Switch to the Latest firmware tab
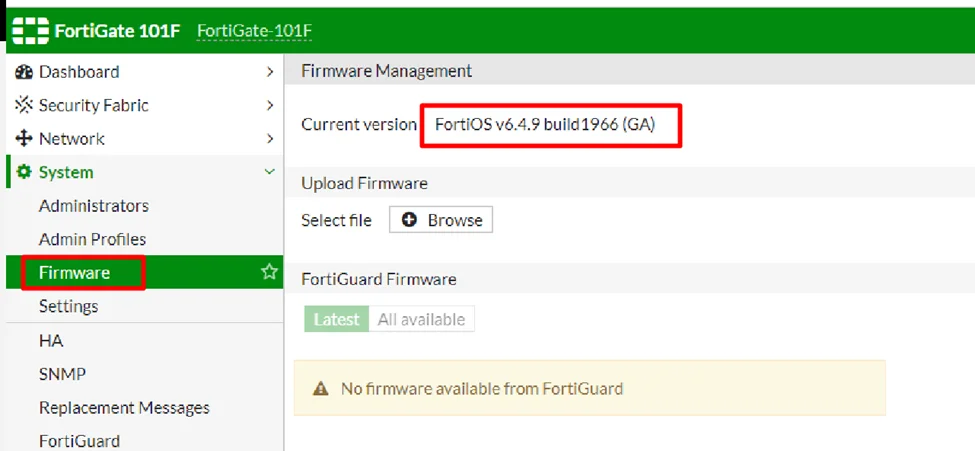 [x=336, y=319]
